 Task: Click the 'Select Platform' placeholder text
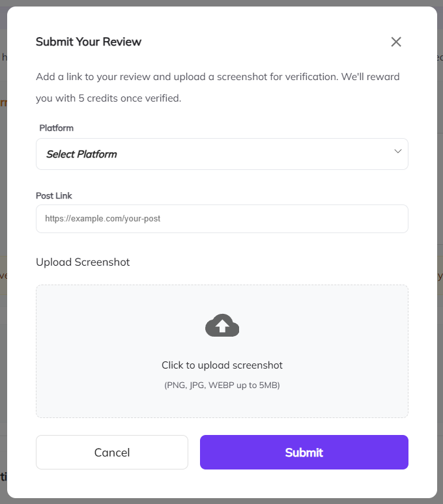tap(81, 154)
